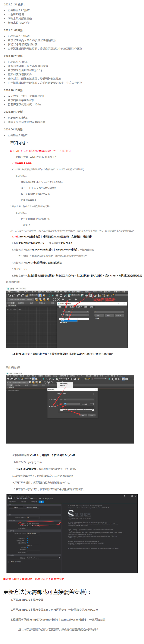Select the 文本按钮 radio option

pyautogui.click(x=50, y=399)
